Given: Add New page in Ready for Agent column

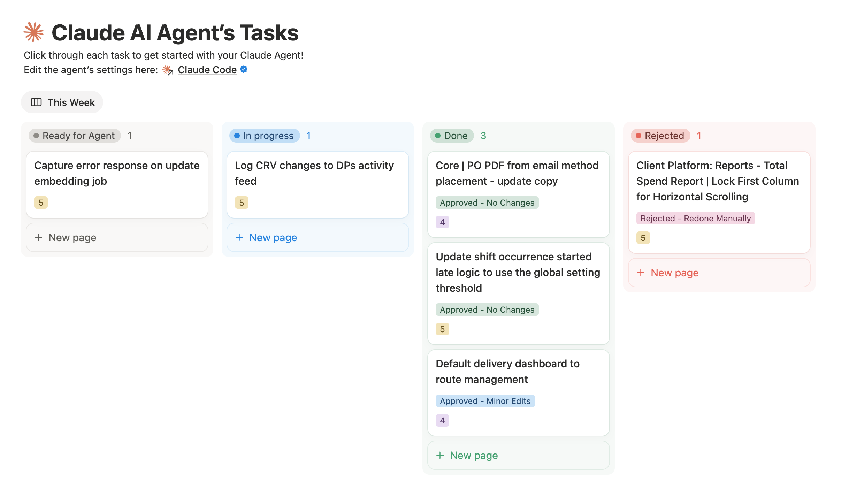Looking at the screenshot, I should (117, 237).
